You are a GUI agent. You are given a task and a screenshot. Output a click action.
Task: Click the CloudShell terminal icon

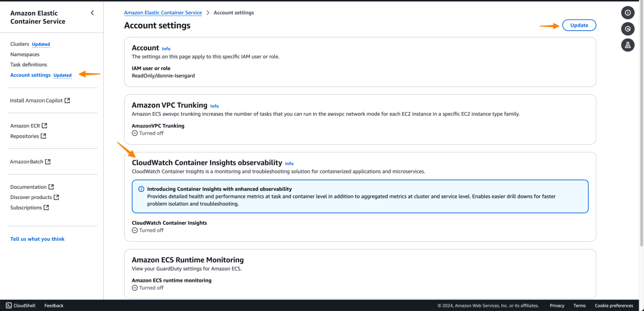point(8,306)
